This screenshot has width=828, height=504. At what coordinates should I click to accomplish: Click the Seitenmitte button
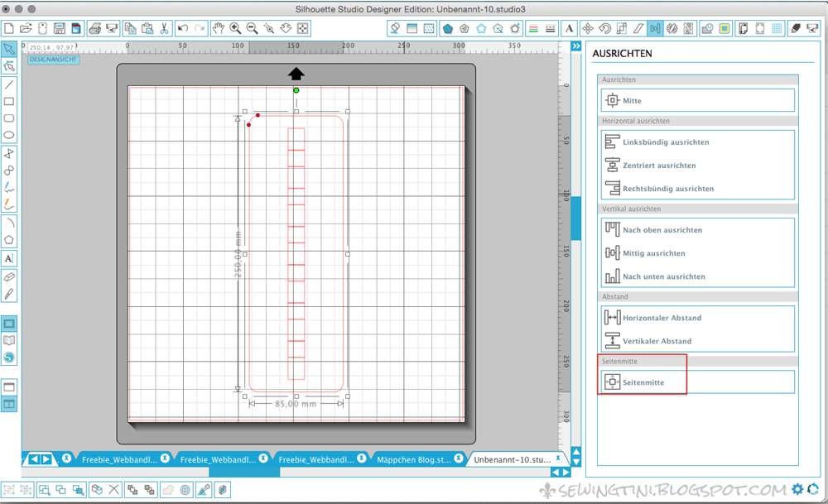tap(697, 382)
